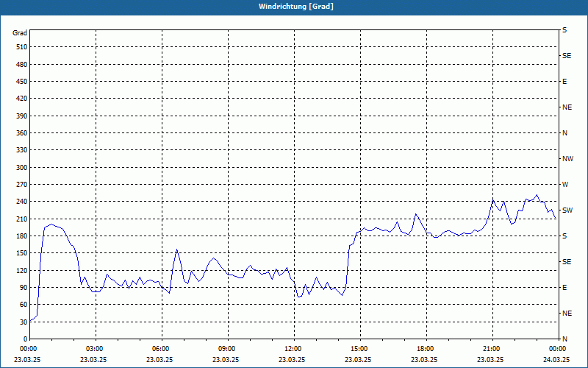Select the 480 y-axis value
Viewport: 588px width, 368px height.
coord(22,64)
